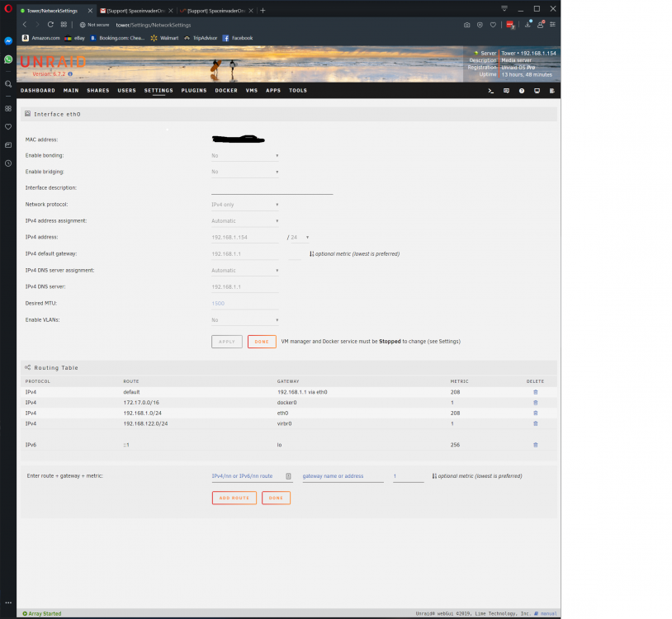Open the downloads icon in the address bar
This screenshot has height=619, width=672.
pos(528,25)
